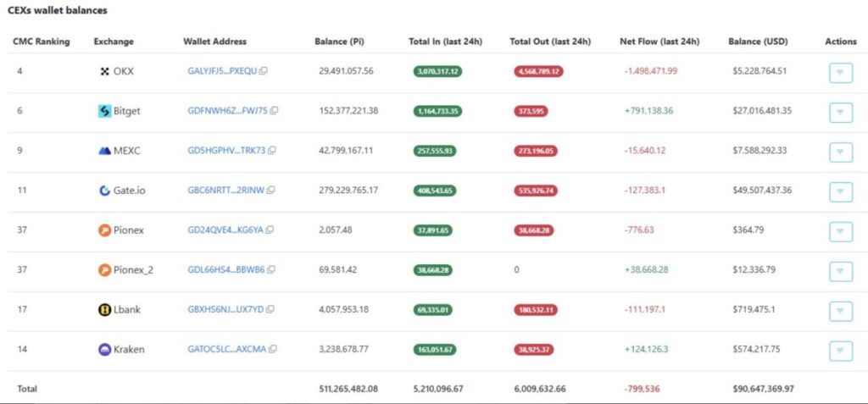Open the filter action for OKX row
This screenshot has width=868, height=404.
839,73
